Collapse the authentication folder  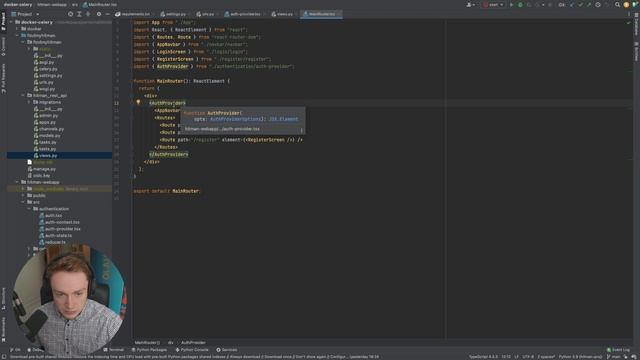pyautogui.click(x=29, y=209)
